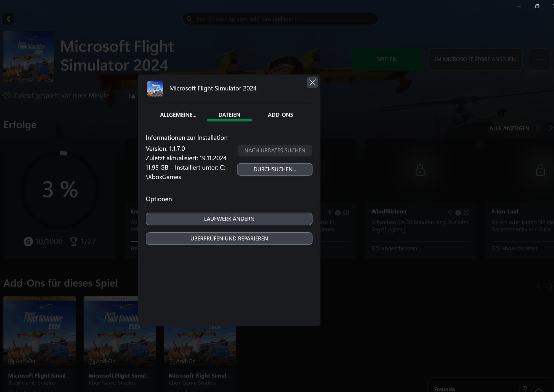This screenshot has height=392, width=554.
Task: Click the search magnifier icon
Action: click(190, 19)
